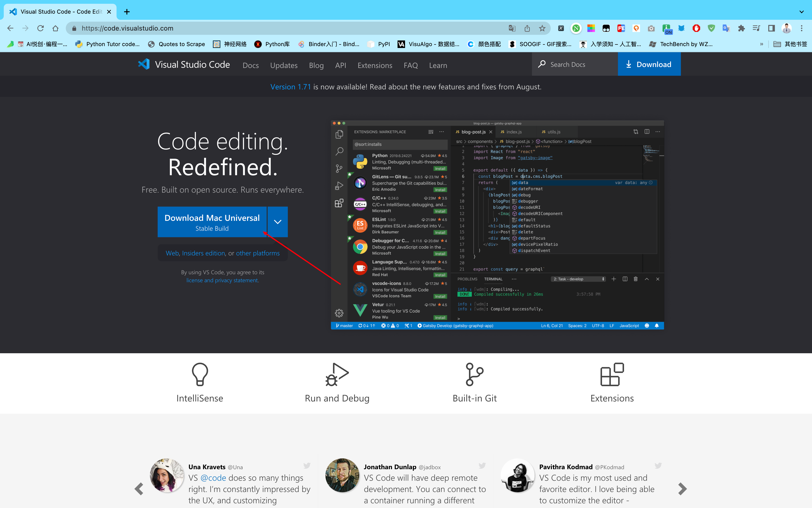Open Extensions in the top navigation
The height and width of the screenshot is (508, 812).
375,65
